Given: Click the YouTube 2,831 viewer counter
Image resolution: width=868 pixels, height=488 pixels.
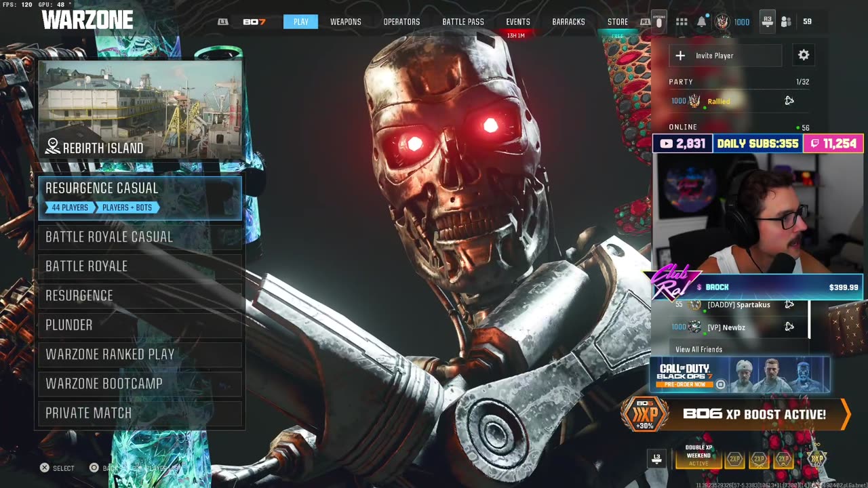Looking at the screenshot, I should [x=683, y=143].
